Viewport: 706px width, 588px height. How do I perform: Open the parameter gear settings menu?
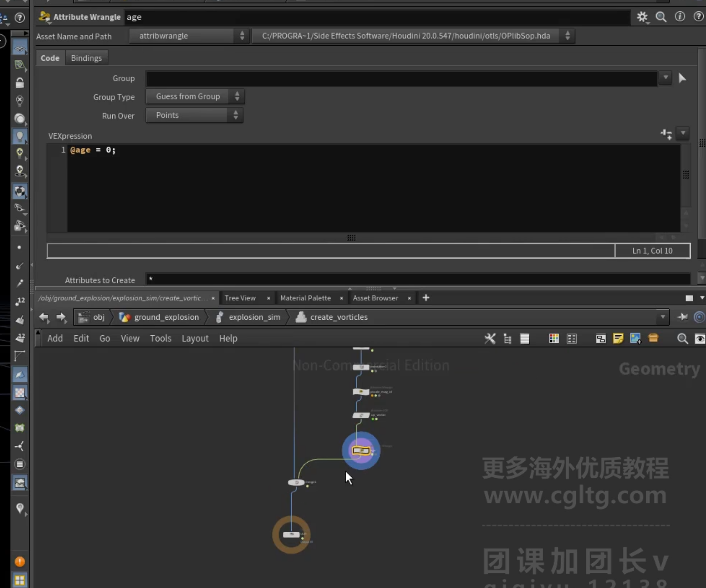point(642,17)
